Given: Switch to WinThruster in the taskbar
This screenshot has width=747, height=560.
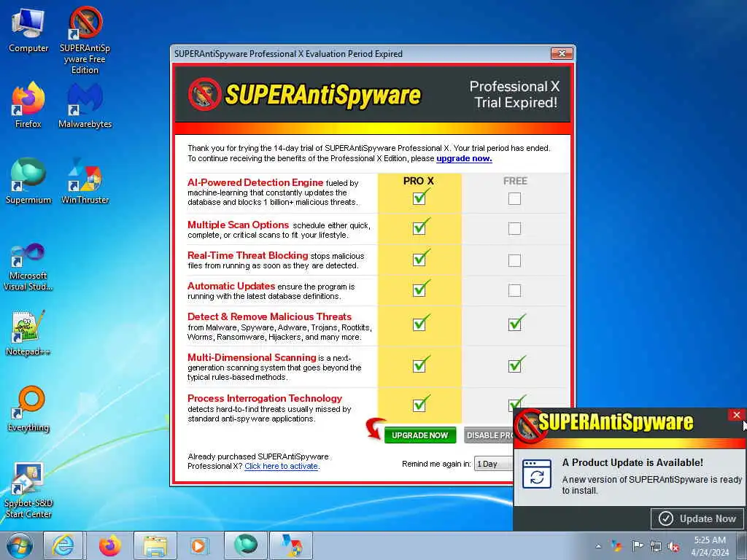Looking at the screenshot, I should [x=291, y=545].
